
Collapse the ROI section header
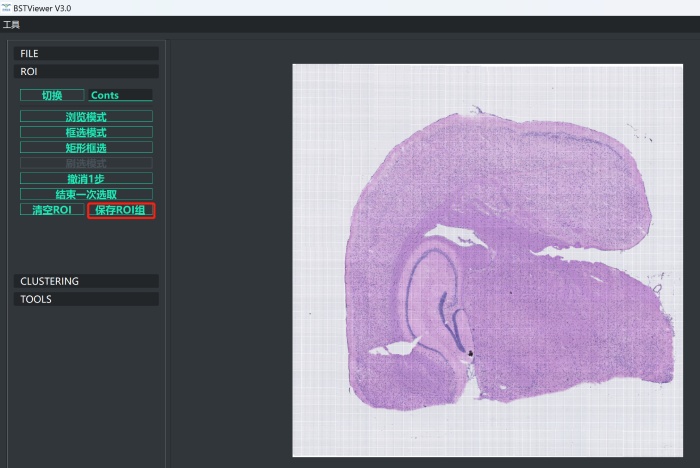click(86, 71)
